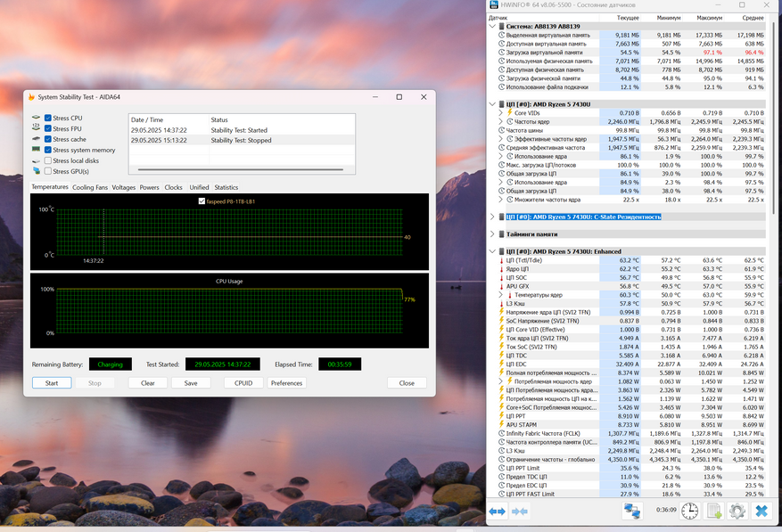Enable the Stress GPU(s) checkbox
The width and height of the screenshot is (782, 532).
click(48, 171)
